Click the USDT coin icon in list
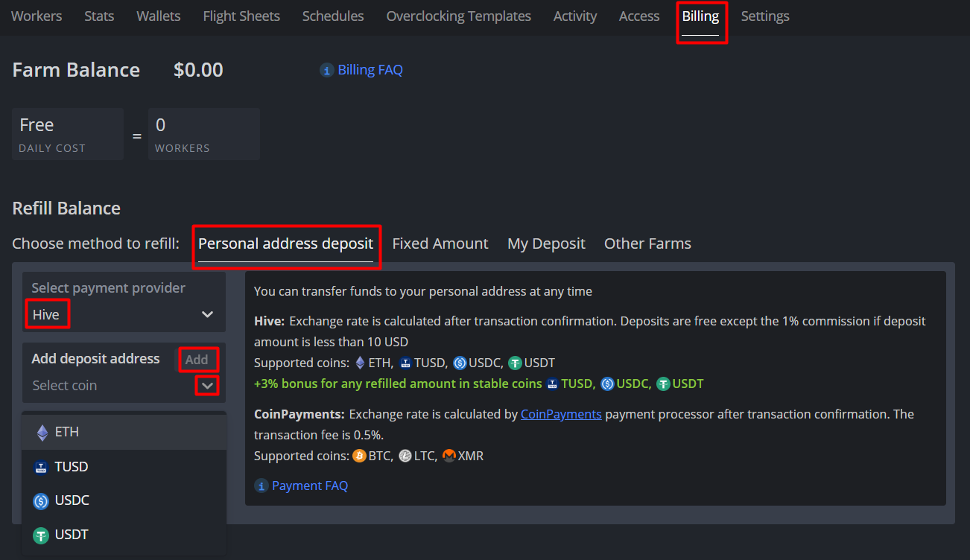970x560 pixels. tap(42, 535)
